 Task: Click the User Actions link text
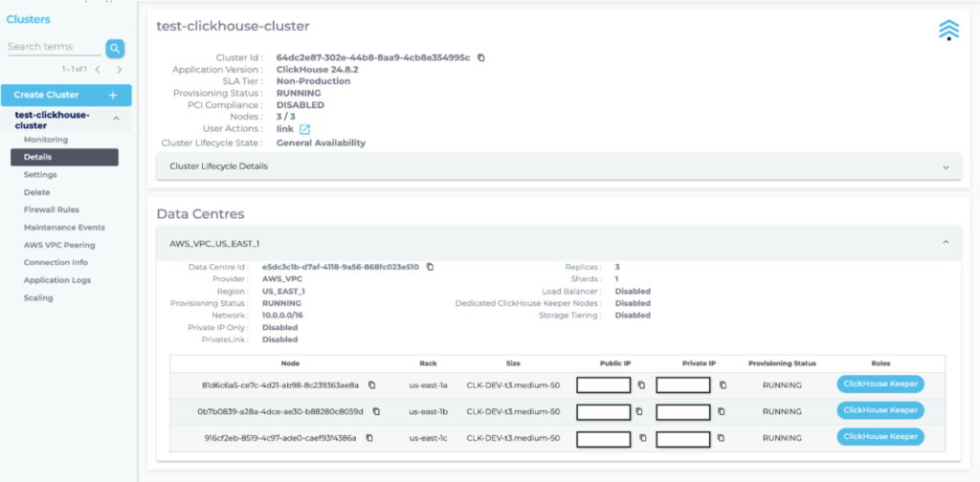click(285, 129)
